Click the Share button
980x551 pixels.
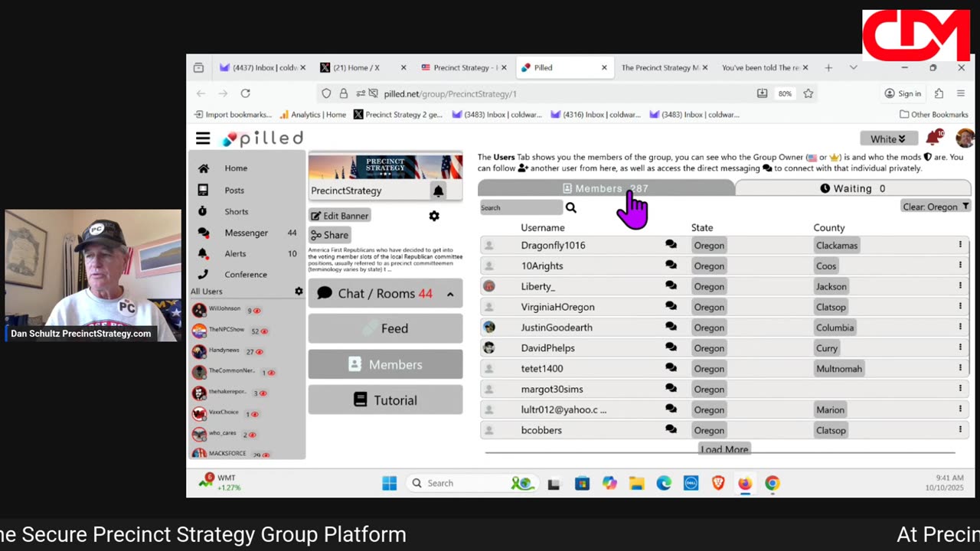click(x=329, y=235)
